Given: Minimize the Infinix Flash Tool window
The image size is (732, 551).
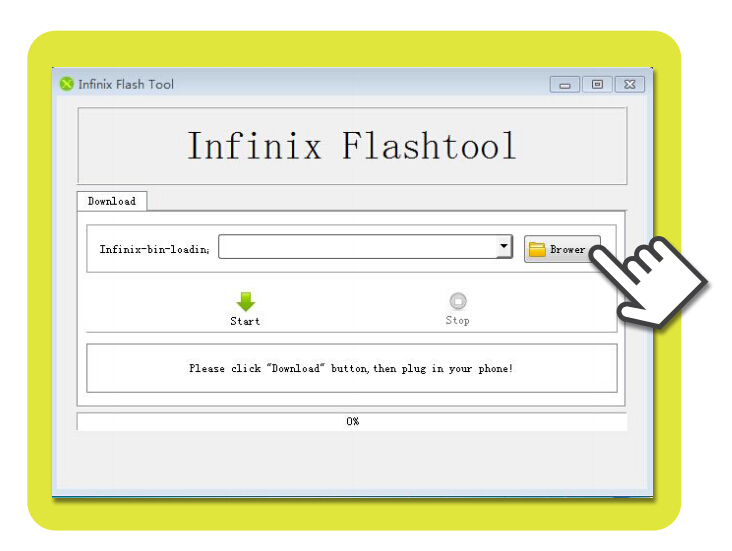Looking at the screenshot, I should click(x=565, y=85).
